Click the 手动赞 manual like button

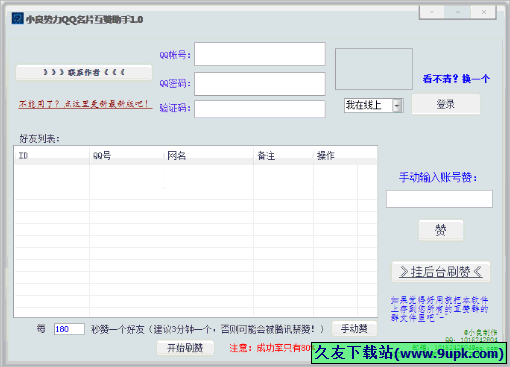[x=354, y=329]
